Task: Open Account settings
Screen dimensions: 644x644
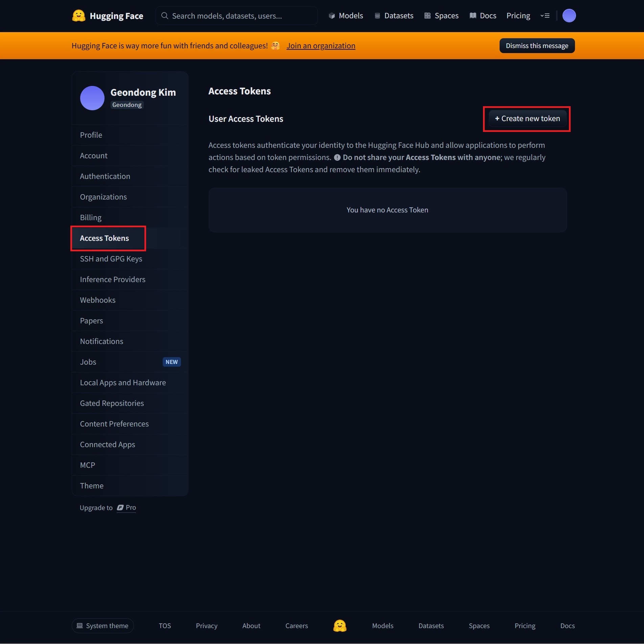Action: tap(130, 156)
